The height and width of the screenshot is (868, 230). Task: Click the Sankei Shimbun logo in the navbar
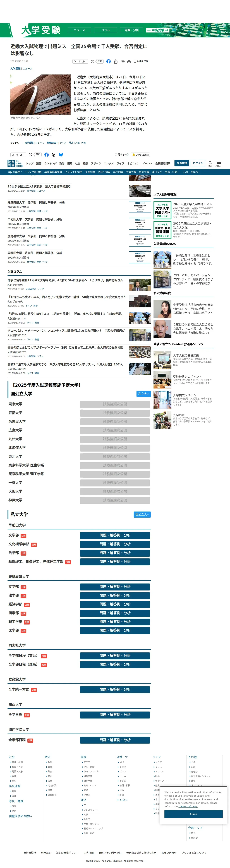(x=15, y=163)
